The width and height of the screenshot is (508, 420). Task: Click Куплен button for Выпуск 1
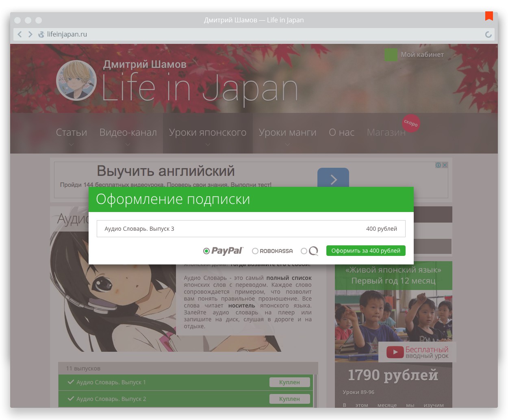point(290,382)
